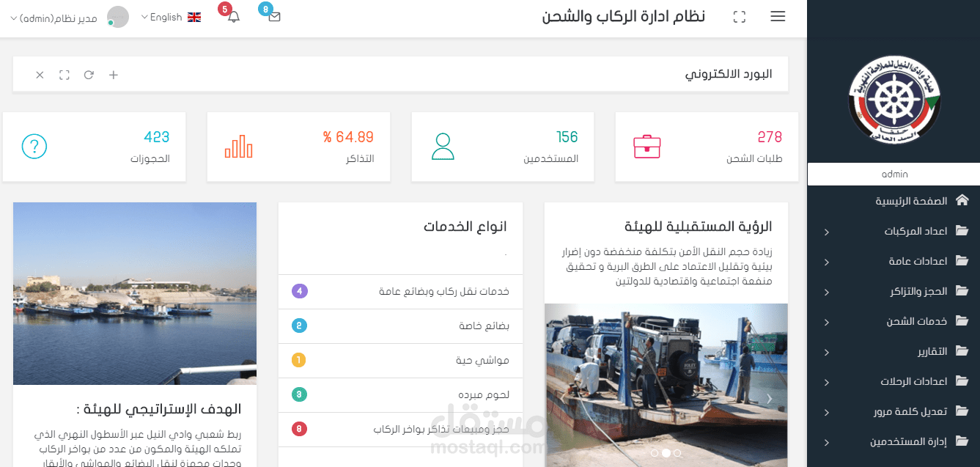Select the middle carousel dot indicator
The image size is (980, 467).
coord(666,453)
